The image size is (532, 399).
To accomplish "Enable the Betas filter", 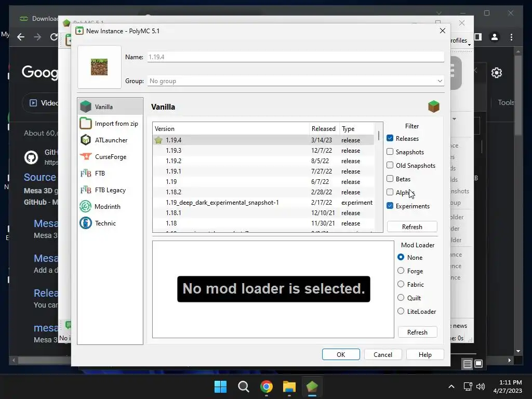I will pos(390,179).
